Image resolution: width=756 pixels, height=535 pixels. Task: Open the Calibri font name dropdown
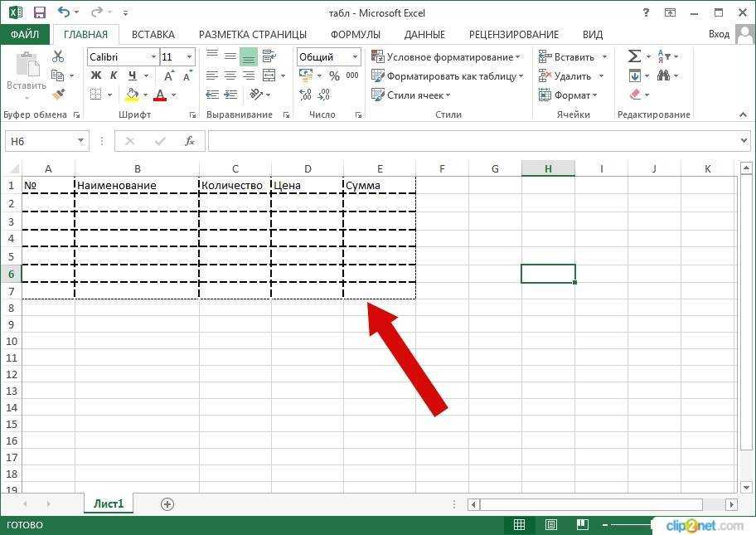[x=153, y=57]
